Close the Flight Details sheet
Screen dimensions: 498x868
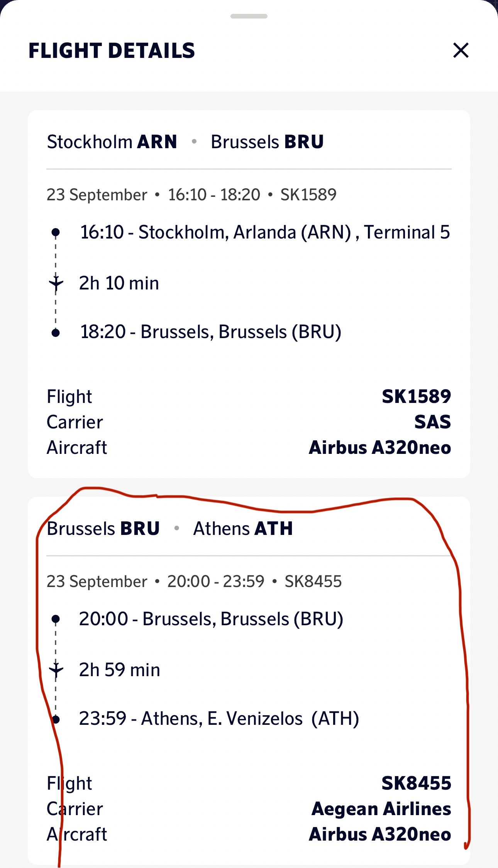point(461,51)
